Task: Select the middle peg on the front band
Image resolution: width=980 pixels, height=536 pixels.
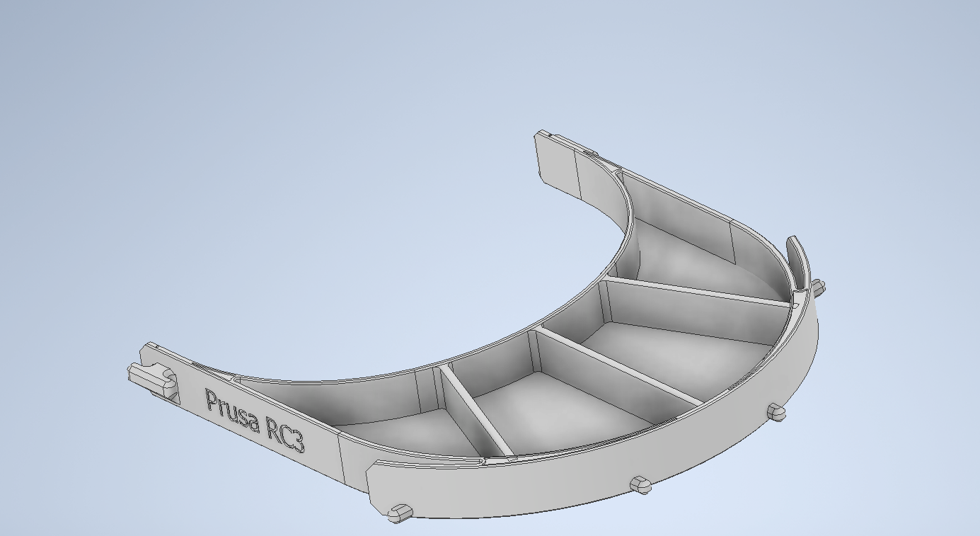Action: tap(640, 484)
